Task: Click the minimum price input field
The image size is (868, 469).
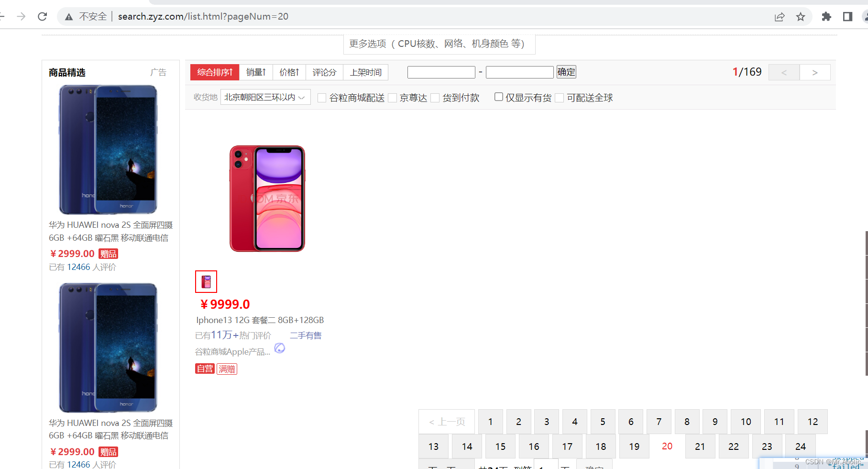Action: click(x=441, y=72)
